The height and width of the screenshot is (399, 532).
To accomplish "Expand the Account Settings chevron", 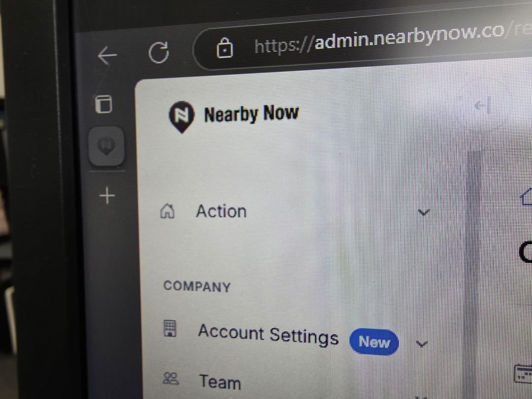I will [x=422, y=344].
